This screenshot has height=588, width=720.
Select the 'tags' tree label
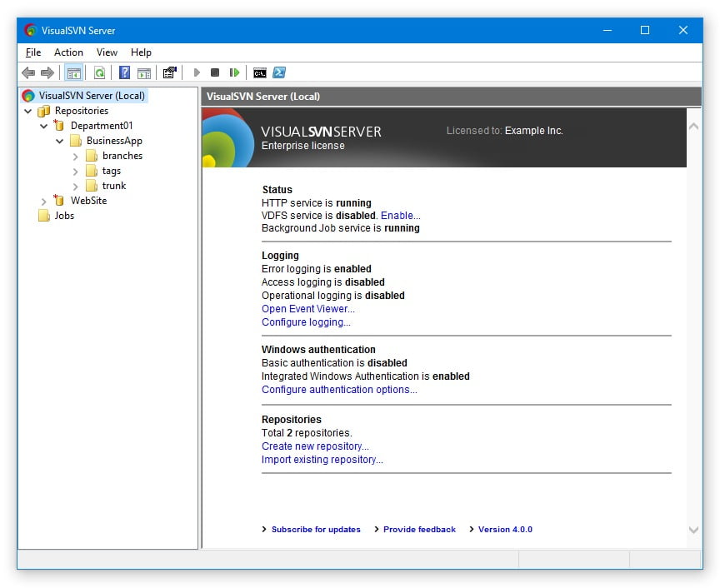coord(111,171)
